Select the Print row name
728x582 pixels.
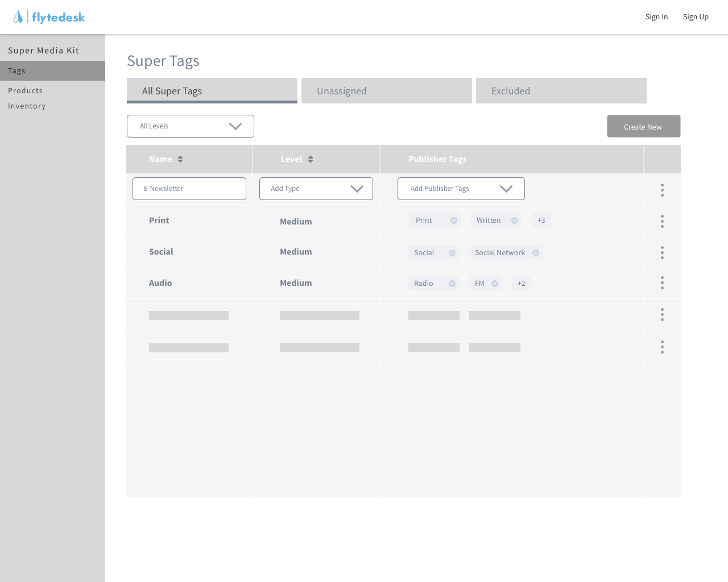pos(159,221)
